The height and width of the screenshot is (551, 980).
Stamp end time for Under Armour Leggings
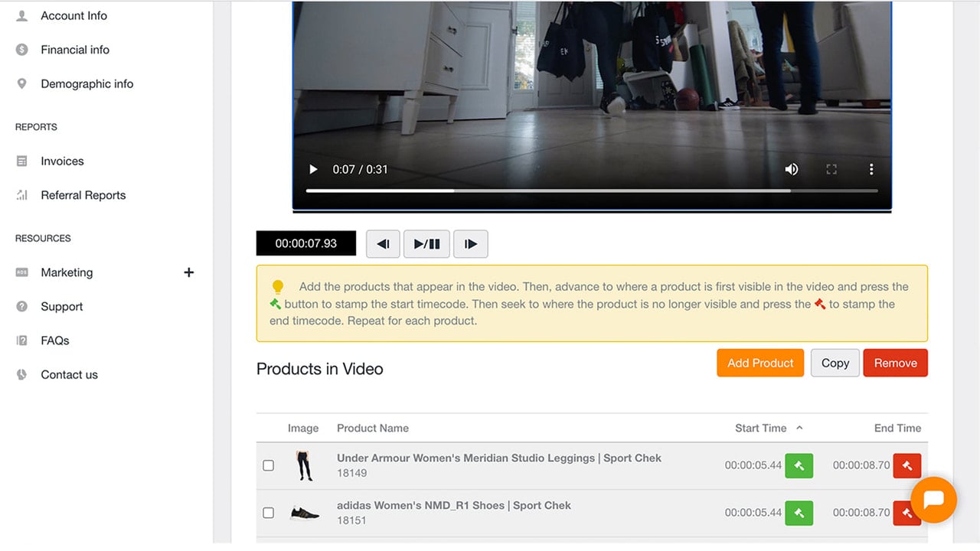[907, 465]
